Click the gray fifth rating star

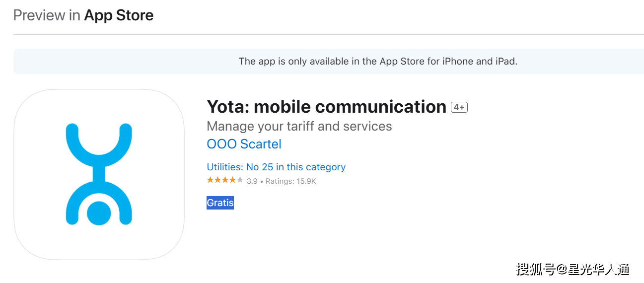240,180
